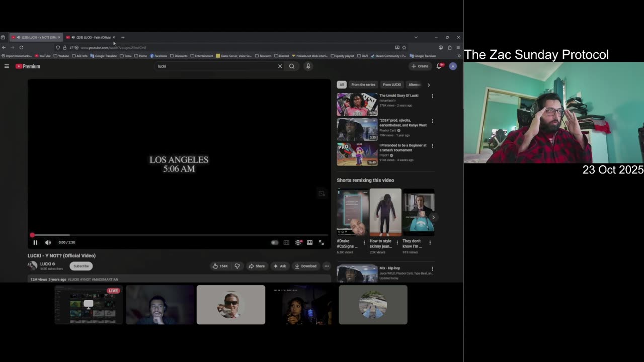Download the Y NOT? video
Screen dimensions: 644x362
[306, 266]
